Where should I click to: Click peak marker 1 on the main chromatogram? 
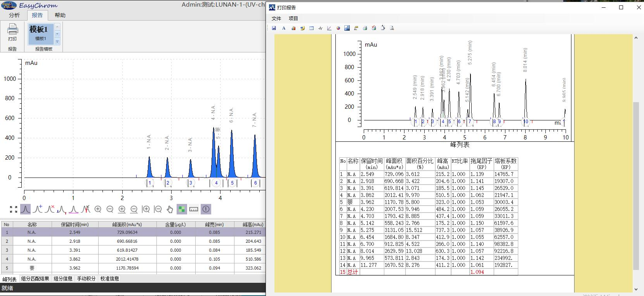(x=149, y=183)
